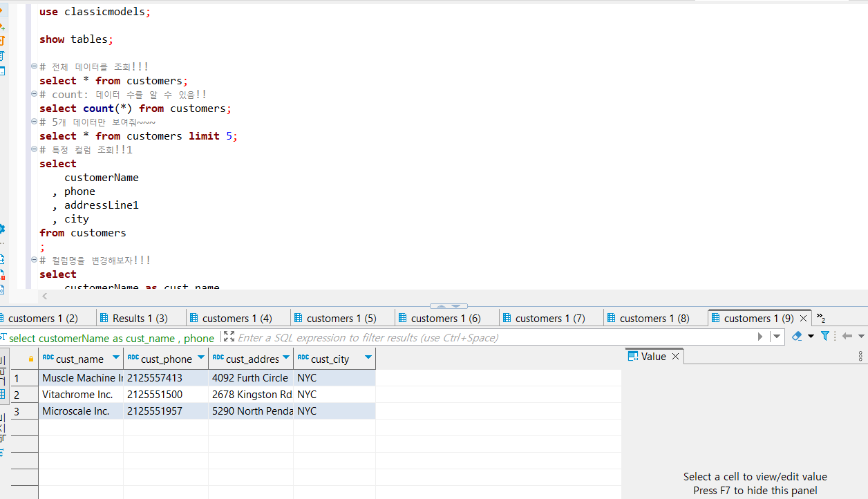Click the execute script icon in the editor side toolbar
The image size is (868, 499).
point(2,40)
